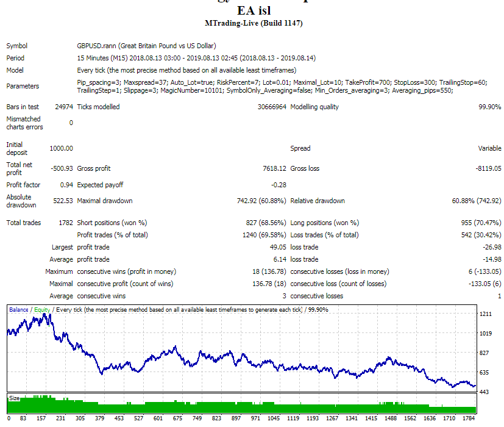Click Bars in test value '24974'
The height and width of the screenshot is (427, 504).
[x=64, y=107]
